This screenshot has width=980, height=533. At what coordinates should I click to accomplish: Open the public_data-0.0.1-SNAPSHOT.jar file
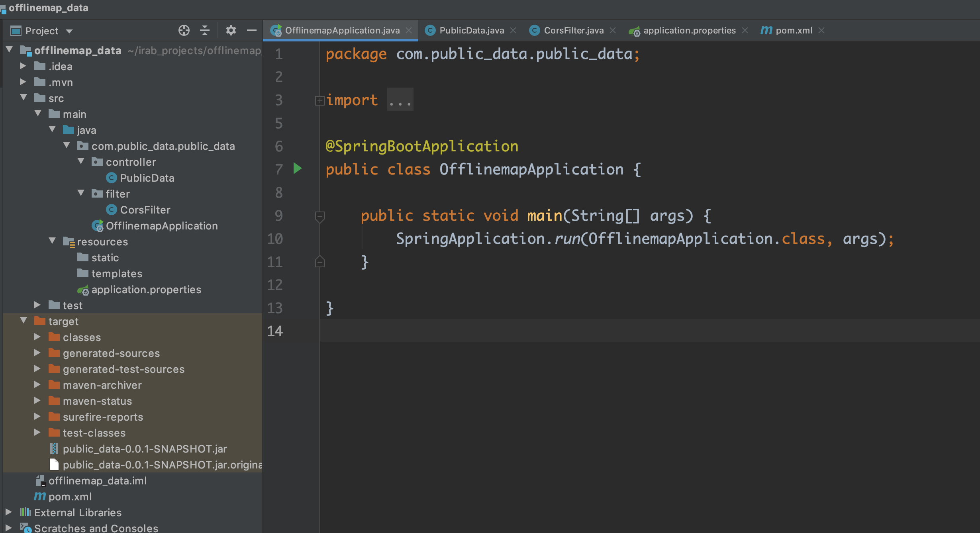pos(144,449)
